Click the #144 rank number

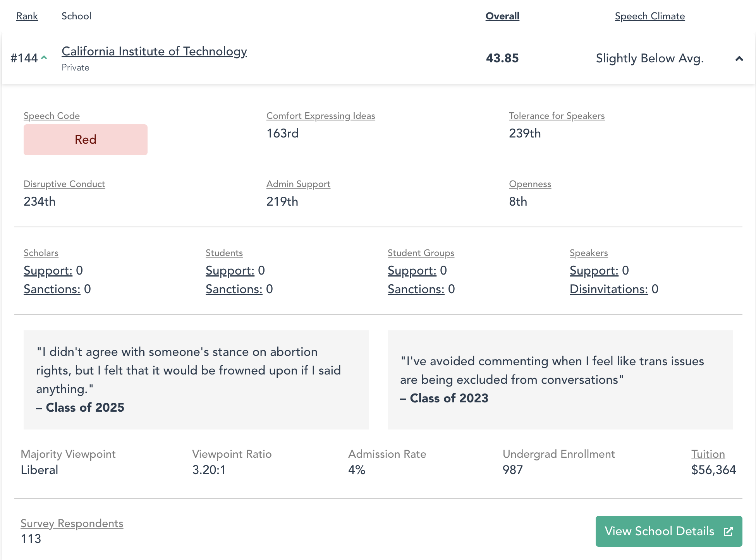click(24, 58)
